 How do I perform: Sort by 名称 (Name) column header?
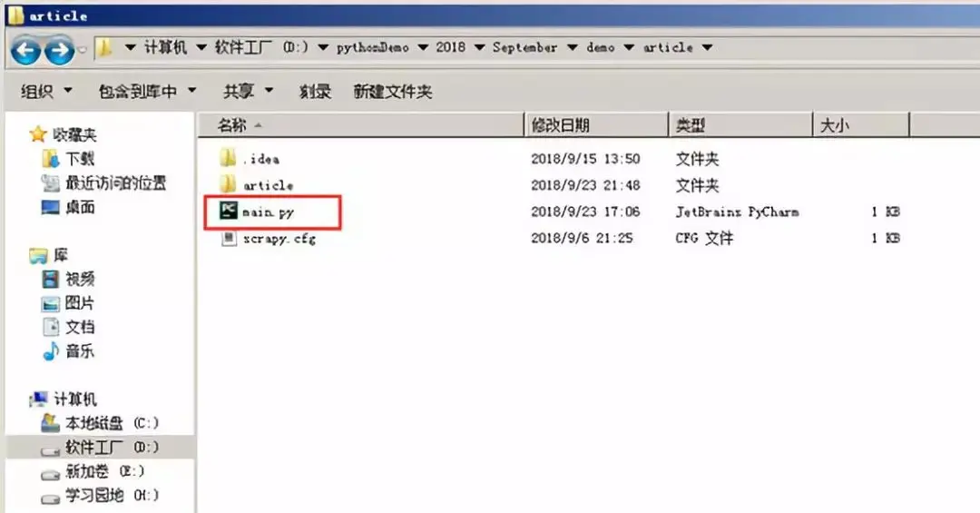click(361, 125)
